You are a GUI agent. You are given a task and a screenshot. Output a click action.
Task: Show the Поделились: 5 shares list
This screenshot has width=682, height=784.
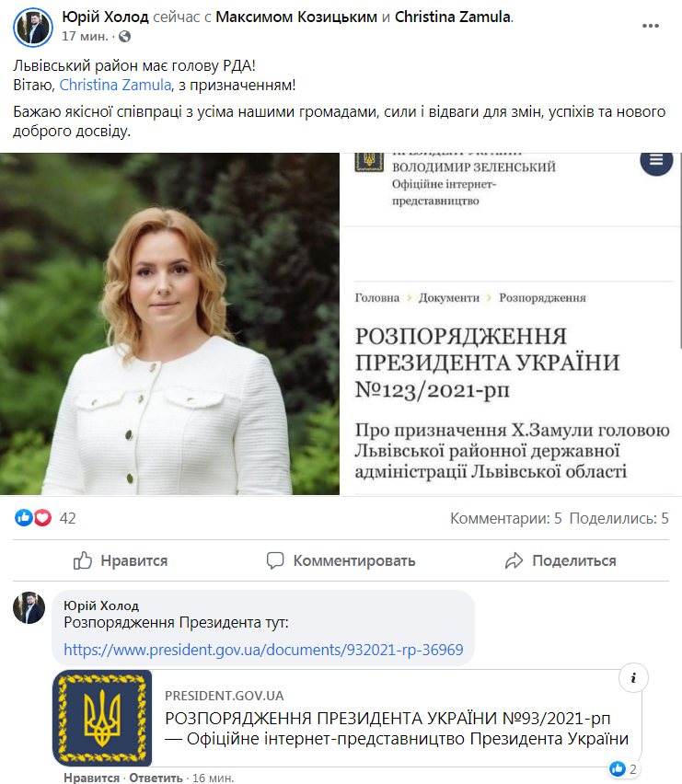tap(619, 518)
